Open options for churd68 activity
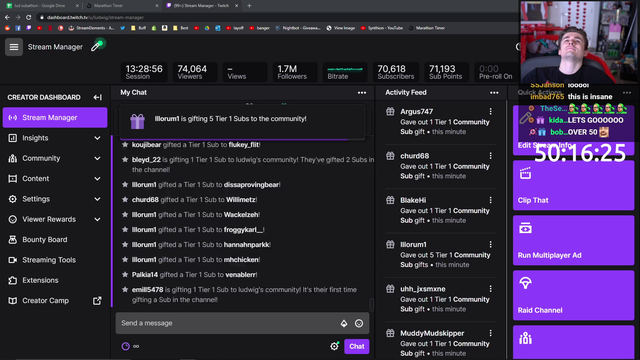Image resolution: width=640 pixels, height=360 pixels. coord(490,156)
